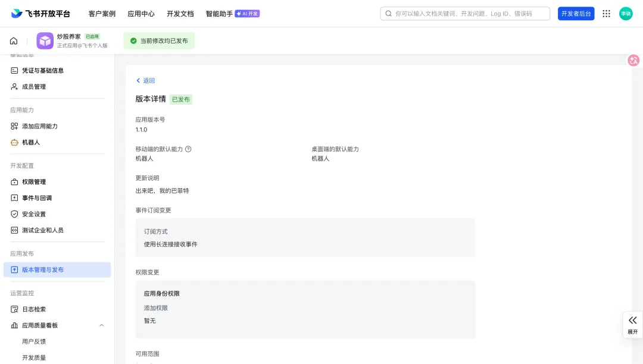Click the 测试企业和人员 icon
The image size is (643, 364).
tap(14, 230)
